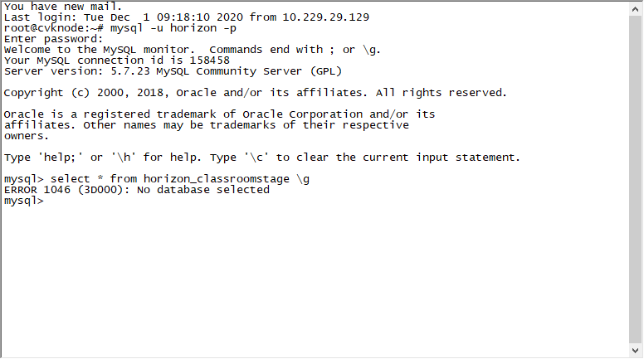Click the "You have new mail." line
The image size is (644, 359).
63,6
